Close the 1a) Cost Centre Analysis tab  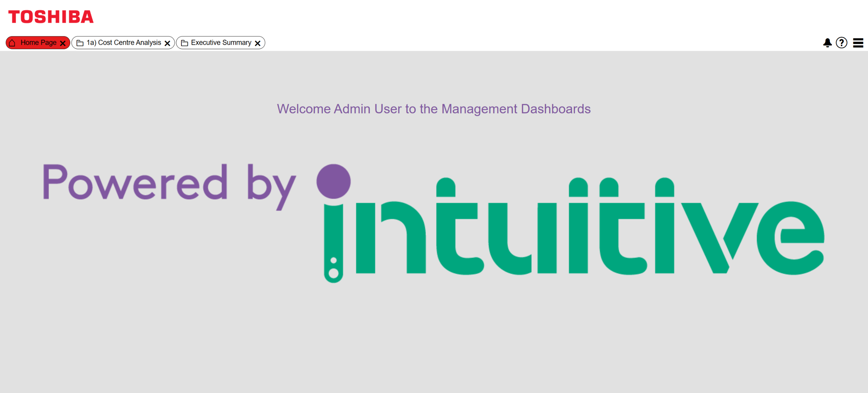point(167,43)
